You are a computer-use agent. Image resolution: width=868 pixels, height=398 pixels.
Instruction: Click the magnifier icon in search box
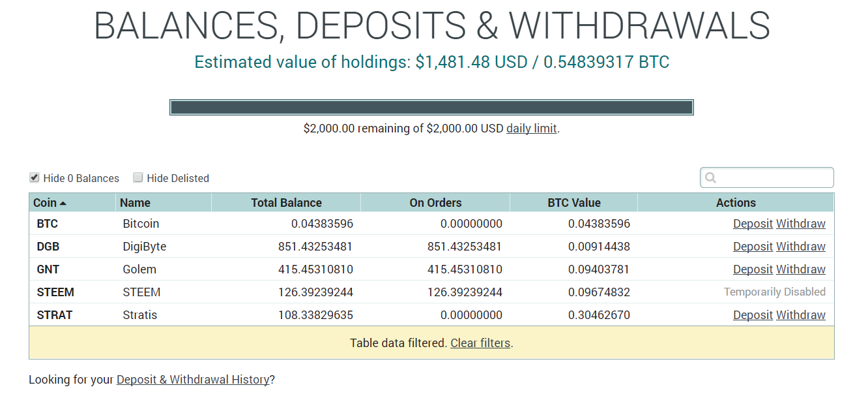(710, 177)
